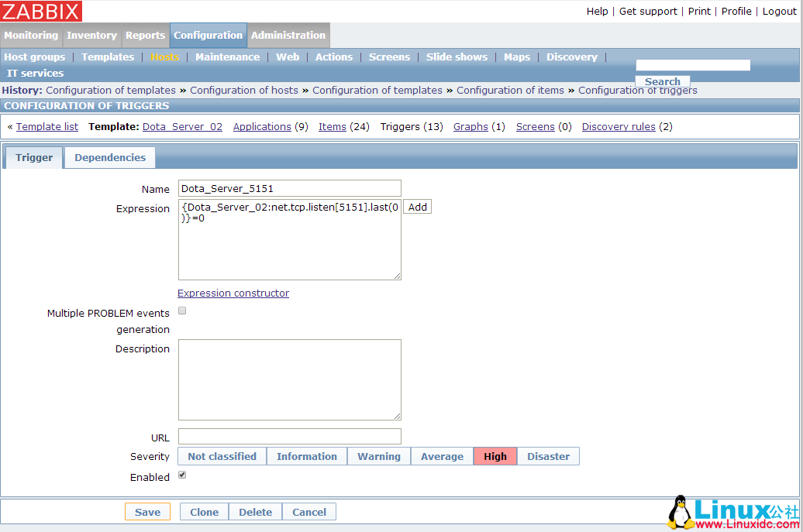Click the URL text field
Viewport: 803px width, 532px height.
pyautogui.click(x=289, y=437)
